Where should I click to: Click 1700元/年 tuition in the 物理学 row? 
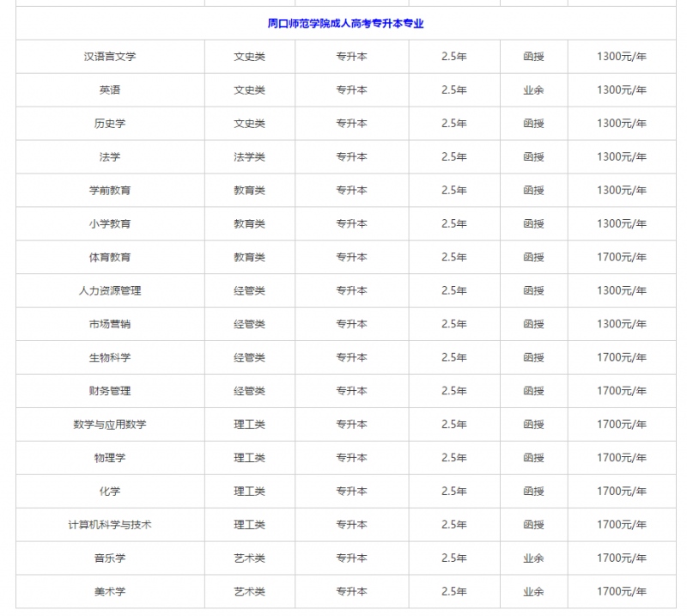click(622, 458)
